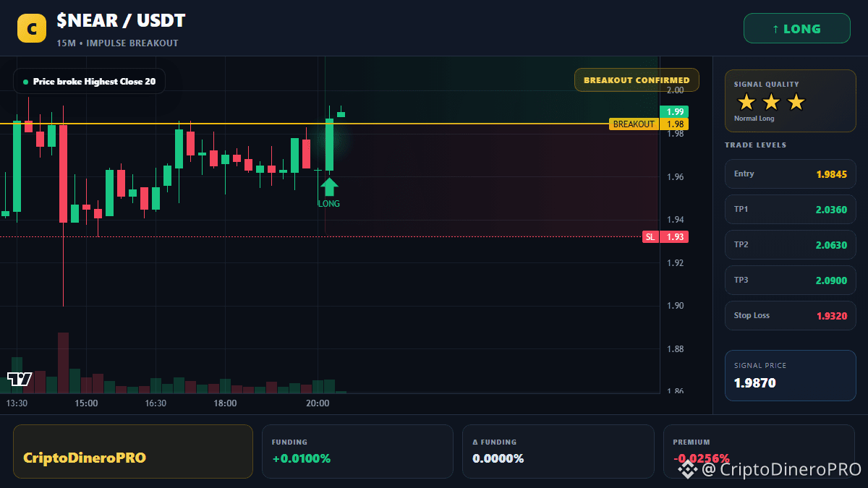Click the second signal quality star
Viewport: 868px width, 488px height.
tap(771, 103)
